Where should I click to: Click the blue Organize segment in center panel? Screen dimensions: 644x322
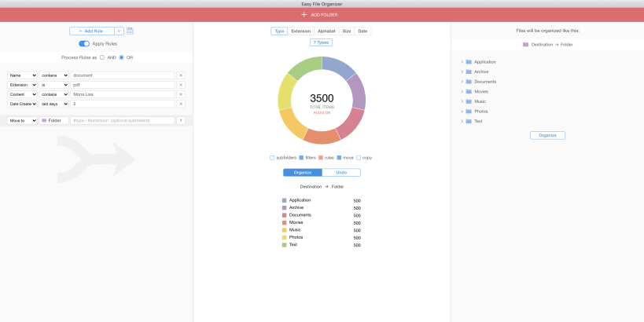click(303, 173)
